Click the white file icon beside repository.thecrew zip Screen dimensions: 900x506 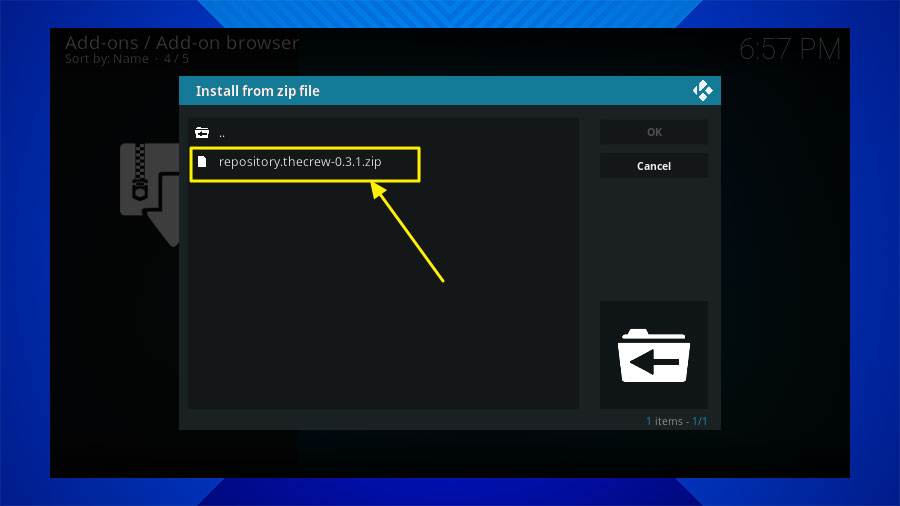(202, 162)
